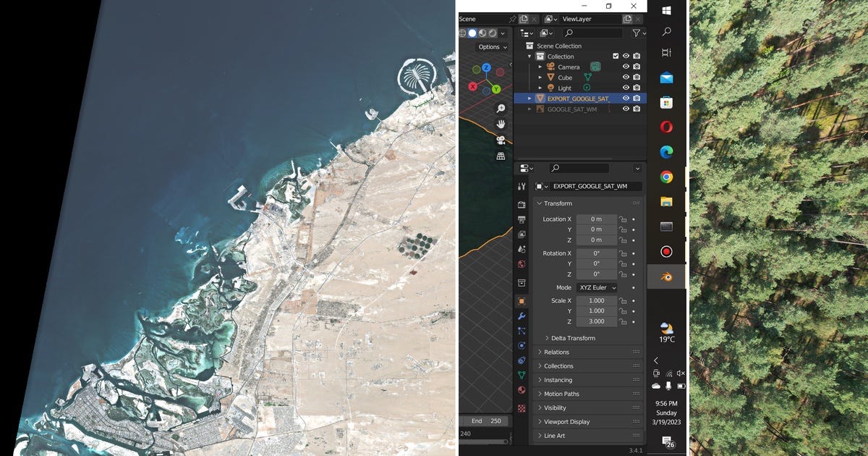Disable camera render visibility for GOOGLE_SAT_WM
This screenshot has height=456, width=868.
click(635, 109)
